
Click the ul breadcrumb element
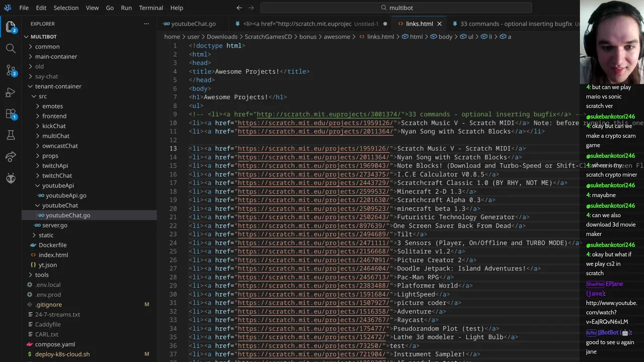pyautogui.click(x=471, y=37)
